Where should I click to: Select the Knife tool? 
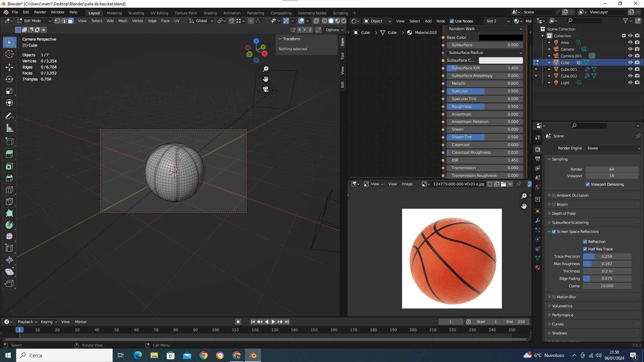point(9,201)
